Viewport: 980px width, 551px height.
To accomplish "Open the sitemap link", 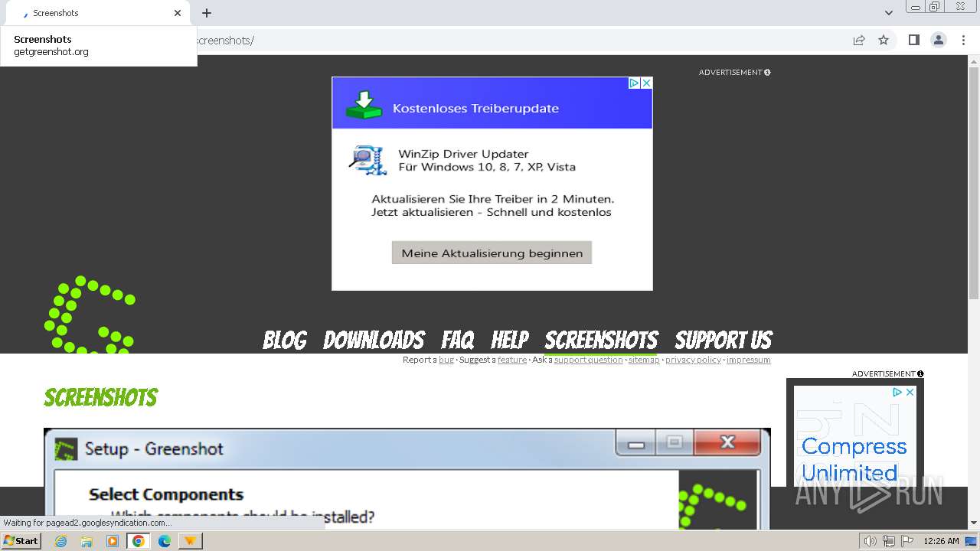I will (644, 360).
